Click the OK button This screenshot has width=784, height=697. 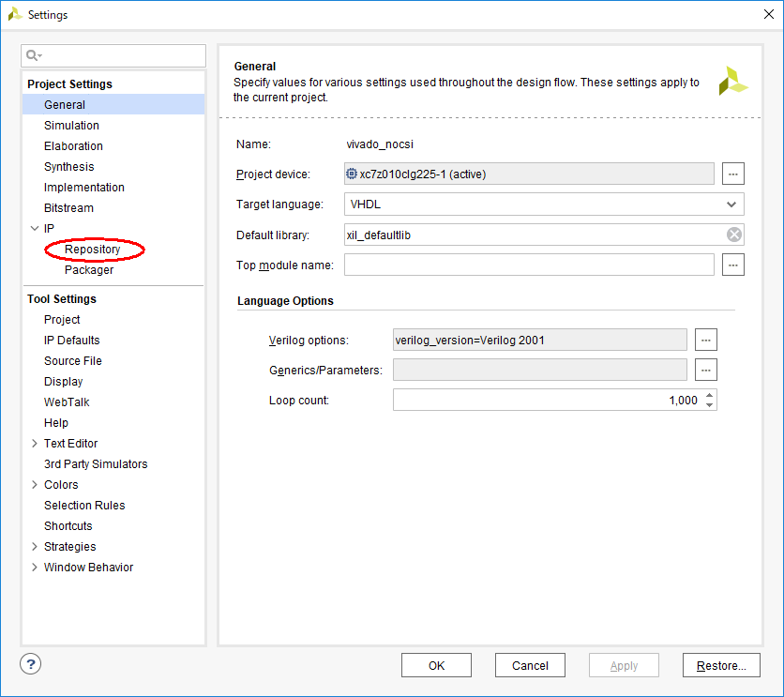pos(436,665)
